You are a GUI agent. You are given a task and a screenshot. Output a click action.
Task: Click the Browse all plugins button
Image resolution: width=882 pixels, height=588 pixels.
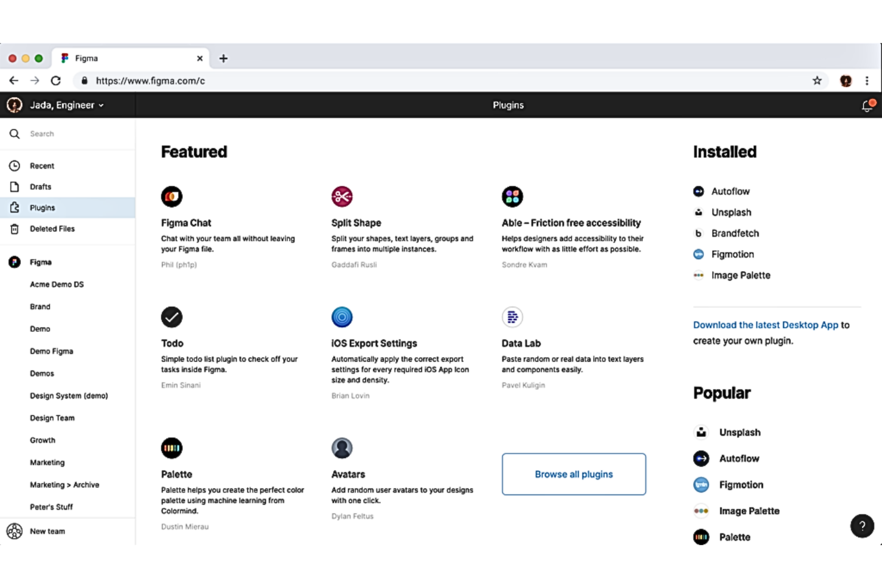click(574, 474)
